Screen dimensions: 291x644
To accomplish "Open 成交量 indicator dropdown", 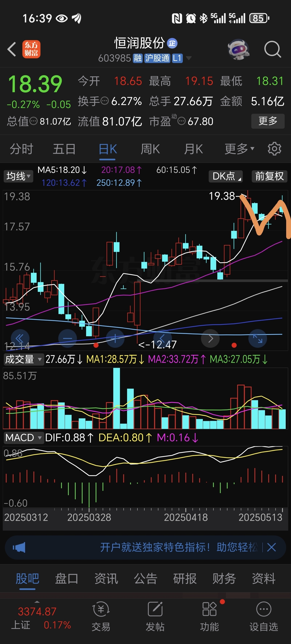I will point(23,359).
